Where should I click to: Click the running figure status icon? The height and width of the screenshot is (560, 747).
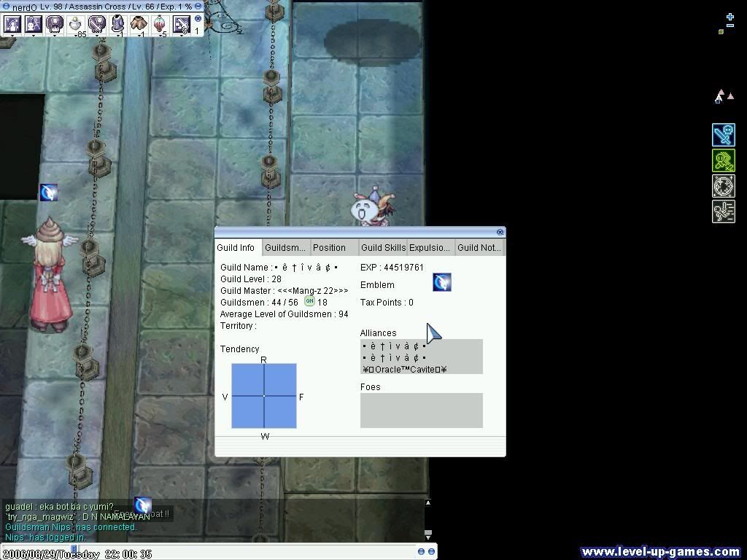pos(723,211)
